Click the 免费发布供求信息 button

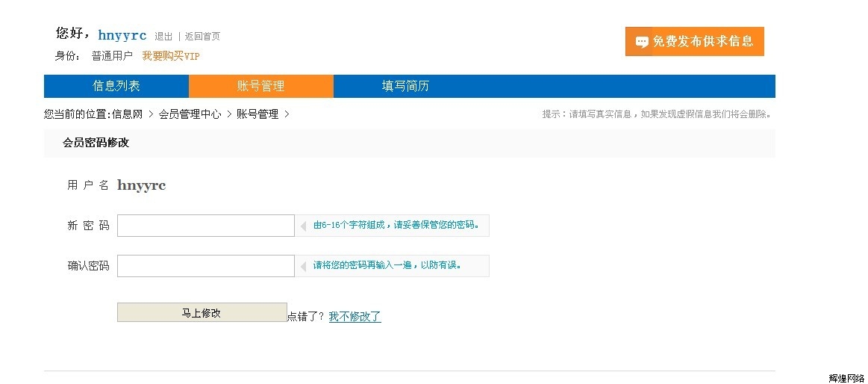point(695,42)
